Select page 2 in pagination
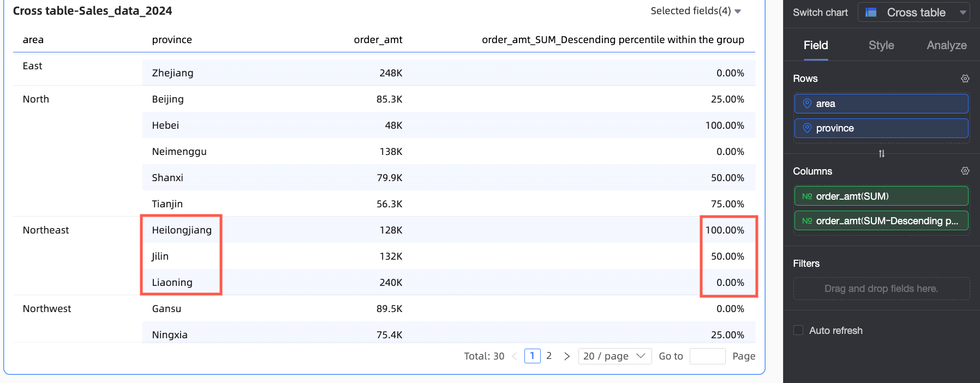Image resolution: width=980 pixels, height=383 pixels. click(549, 356)
